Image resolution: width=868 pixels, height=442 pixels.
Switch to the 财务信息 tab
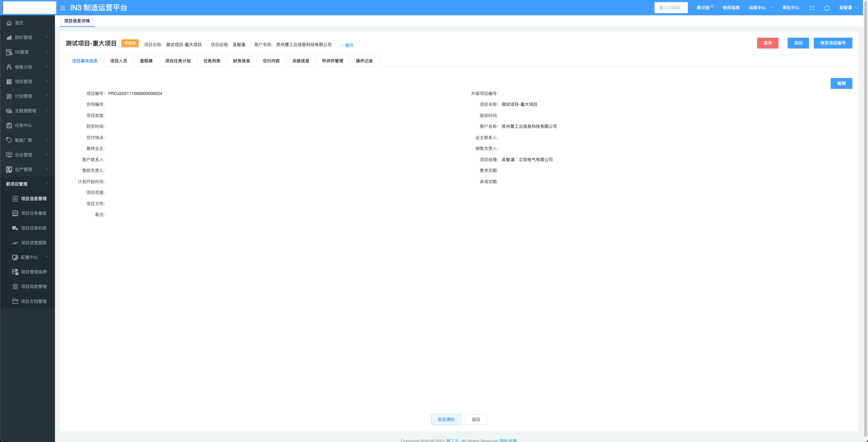241,61
